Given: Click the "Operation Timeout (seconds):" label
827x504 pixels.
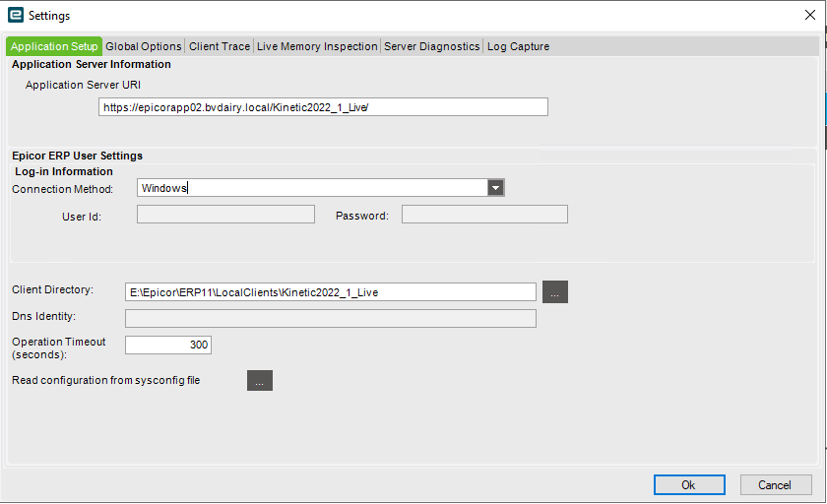Looking at the screenshot, I should point(58,347).
